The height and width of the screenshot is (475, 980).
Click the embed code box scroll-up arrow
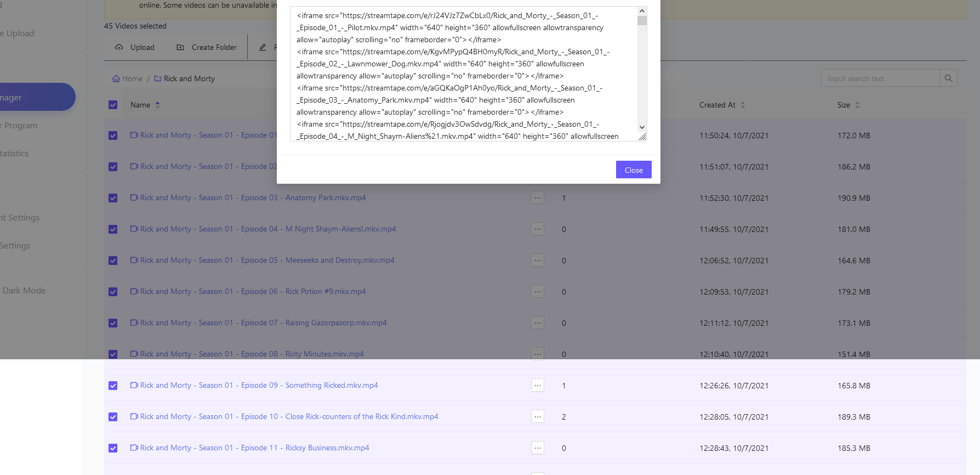click(x=642, y=11)
